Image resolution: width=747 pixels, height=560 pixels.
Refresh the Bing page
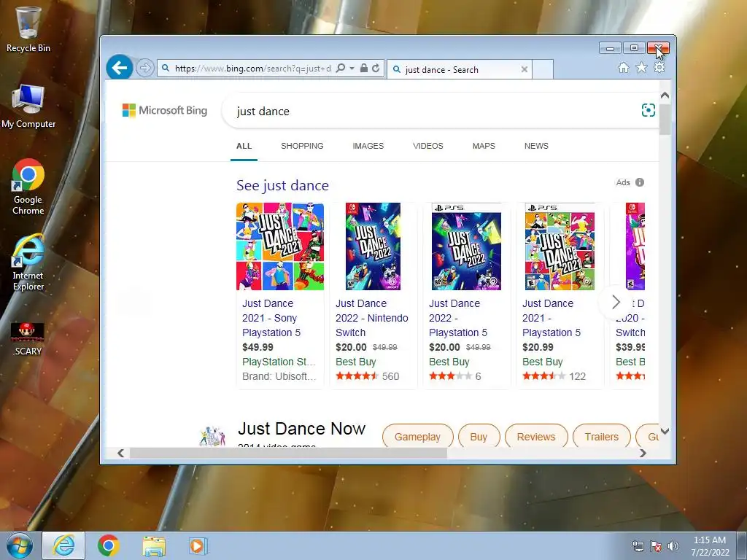[376, 68]
